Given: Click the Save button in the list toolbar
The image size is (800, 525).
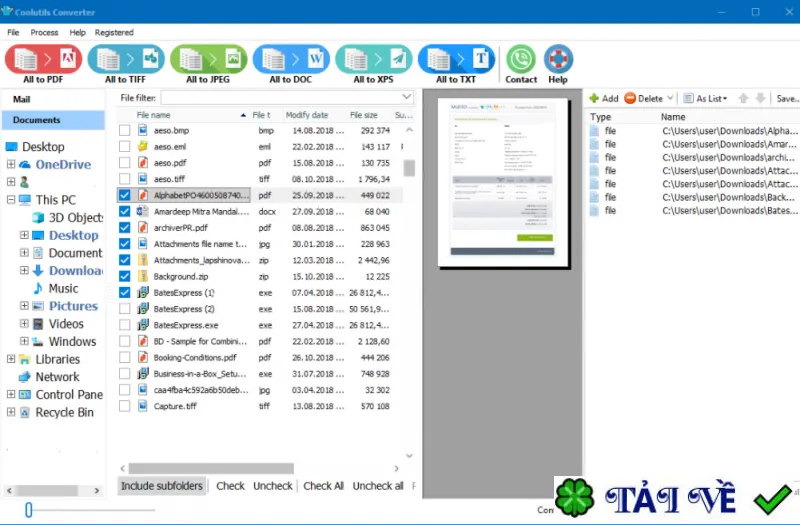Looking at the screenshot, I should point(787,98).
